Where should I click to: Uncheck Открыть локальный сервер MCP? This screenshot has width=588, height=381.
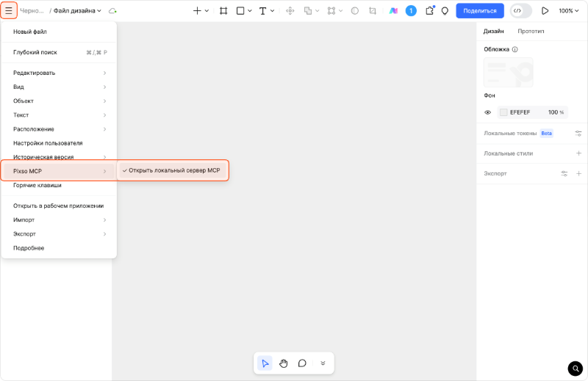173,170
